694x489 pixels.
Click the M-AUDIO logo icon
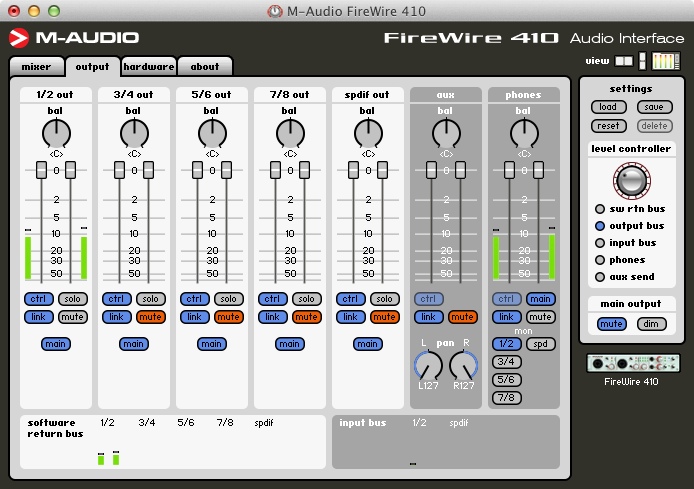[19, 38]
